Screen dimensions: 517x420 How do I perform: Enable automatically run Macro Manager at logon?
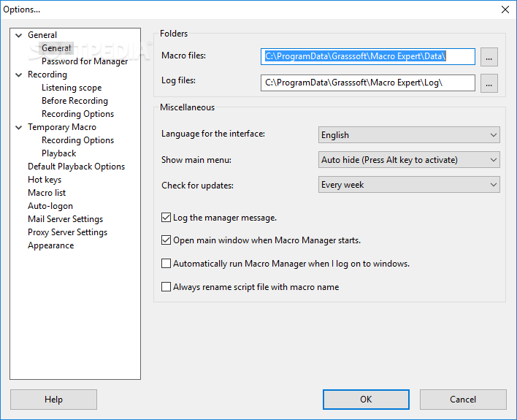[166, 264]
